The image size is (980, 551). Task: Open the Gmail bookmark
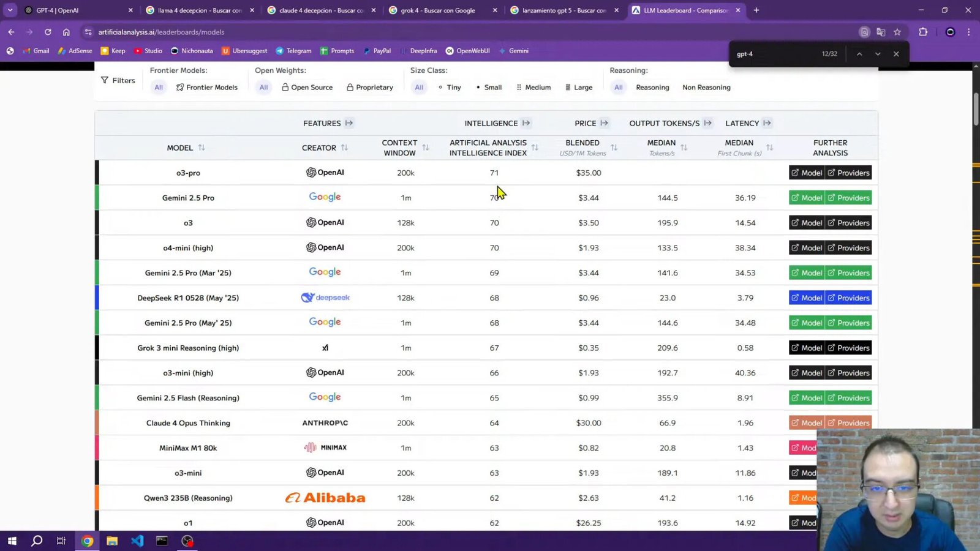(x=36, y=51)
